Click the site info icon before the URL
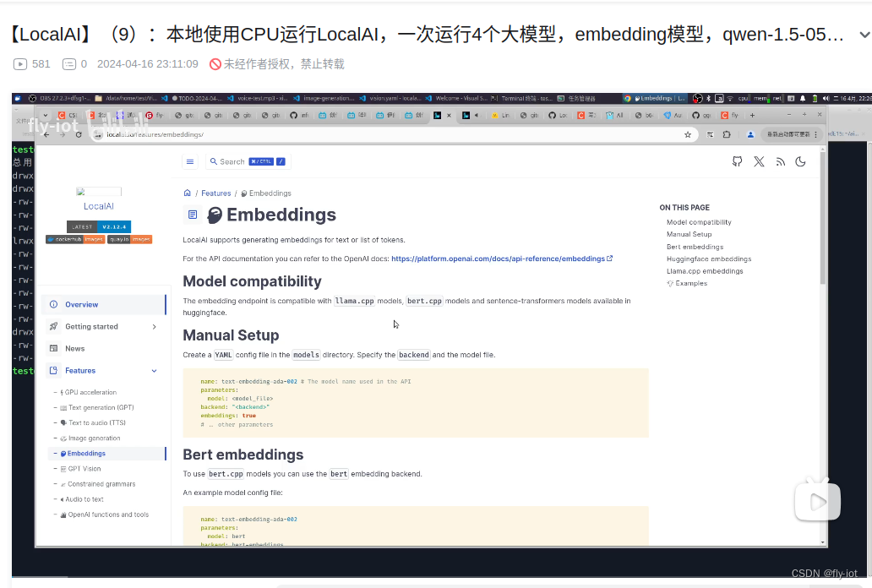872x588 pixels. (98, 134)
